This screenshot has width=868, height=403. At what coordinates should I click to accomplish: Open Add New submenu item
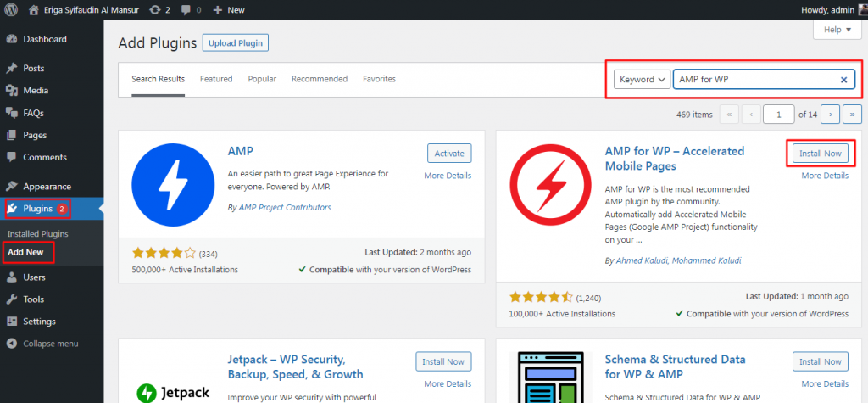pyautogui.click(x=25, y=252)
